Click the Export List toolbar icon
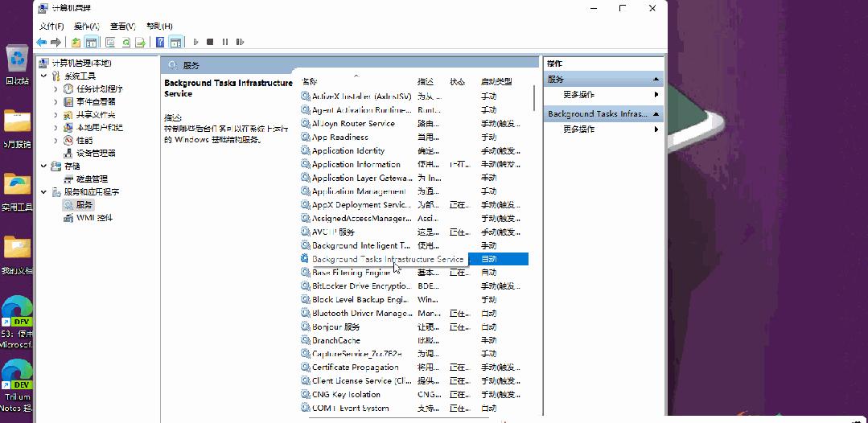The image size is (868, 423). tap(141, 42)
